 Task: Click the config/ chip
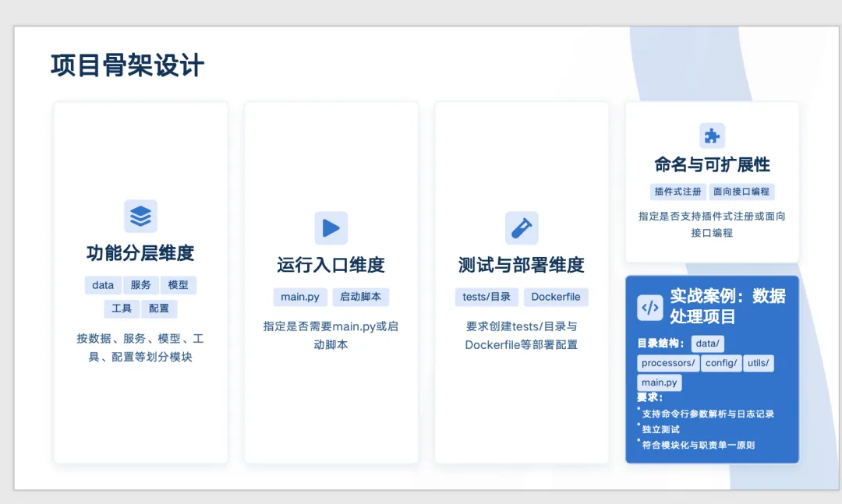pyautogui.click(x=721, y=363)
